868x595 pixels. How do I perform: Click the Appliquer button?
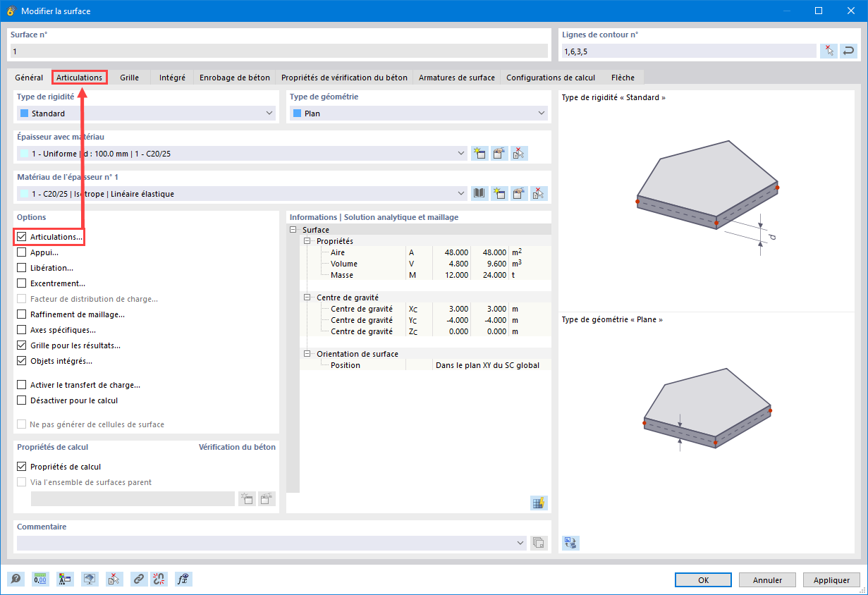click(831, 580)
